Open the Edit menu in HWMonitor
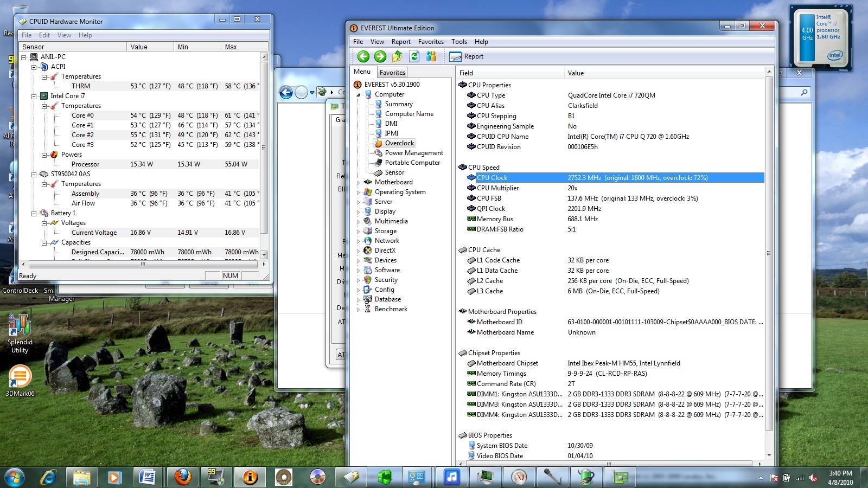868x488 pixels. pyautogui.click(x=44, y=35)
